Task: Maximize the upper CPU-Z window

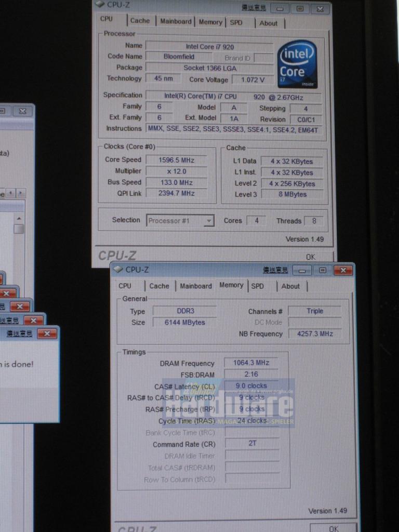Action: tap(300, 9)
